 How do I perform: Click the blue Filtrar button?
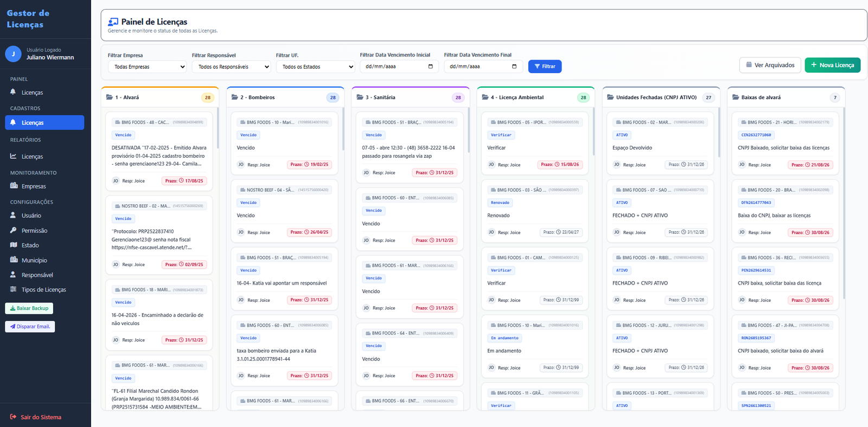[x=545, y=66]
